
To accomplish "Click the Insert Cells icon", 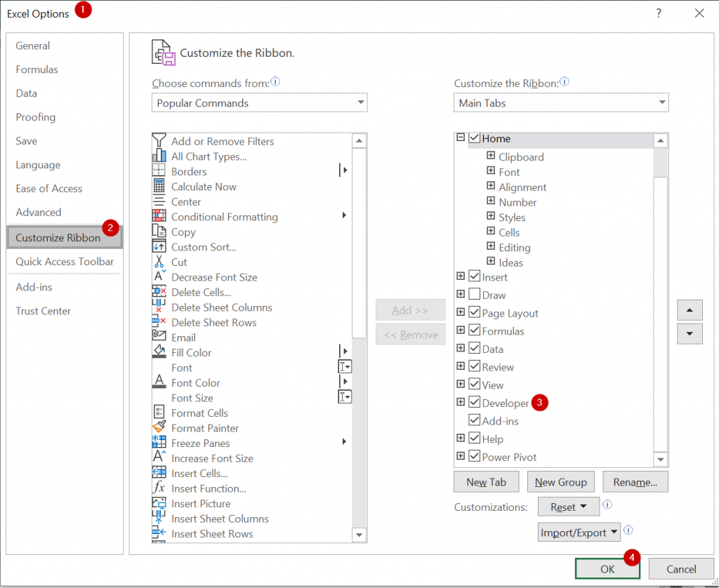I will tap(159, 473).
